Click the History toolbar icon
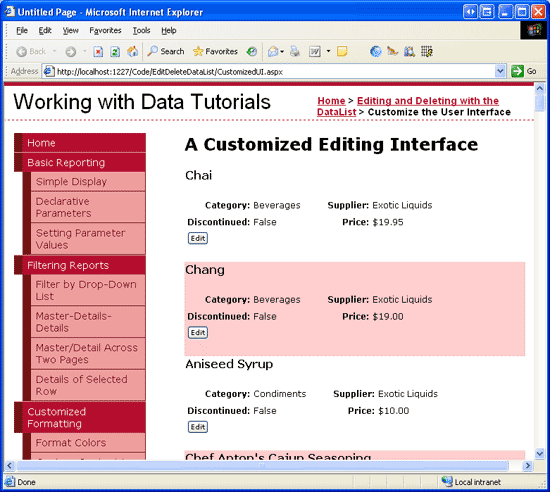Viewport: 550px width, 492px height. [x=251, y=52]
